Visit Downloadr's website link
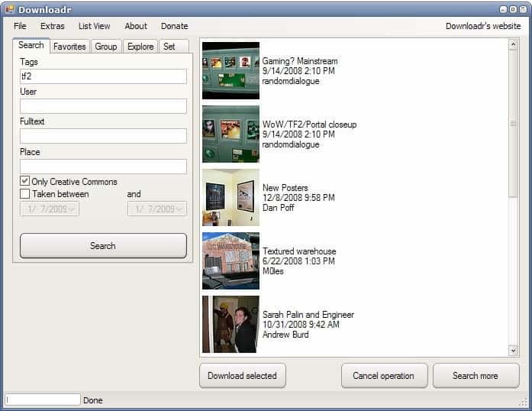Screen dimensions: 532x411 pyautogui.click(x=483, y=26)
